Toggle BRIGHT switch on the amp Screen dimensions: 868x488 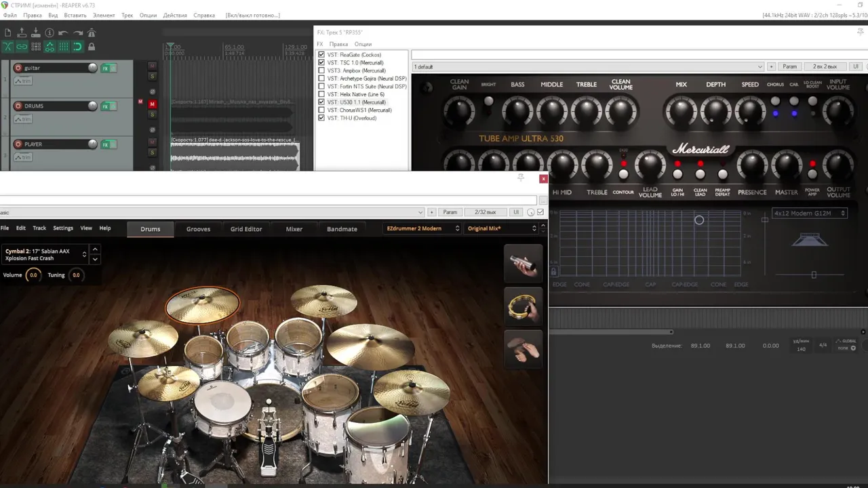click(488, 101)
